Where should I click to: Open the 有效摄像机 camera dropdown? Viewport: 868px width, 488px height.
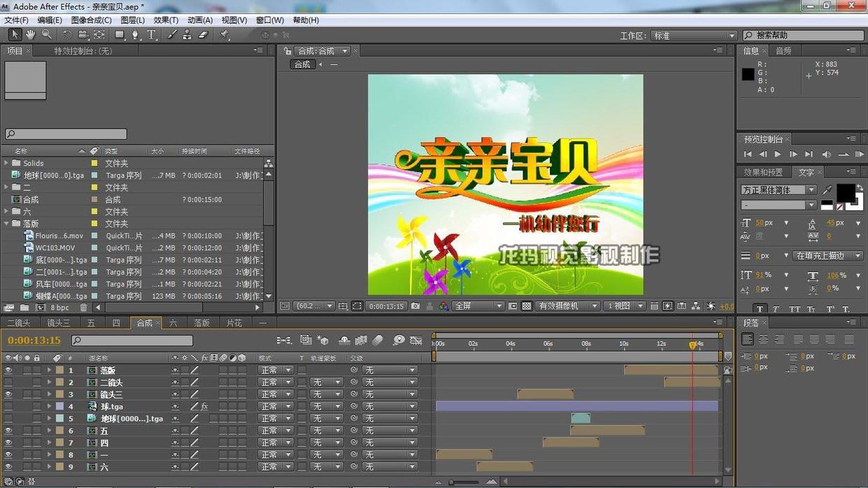pos(568,306)
